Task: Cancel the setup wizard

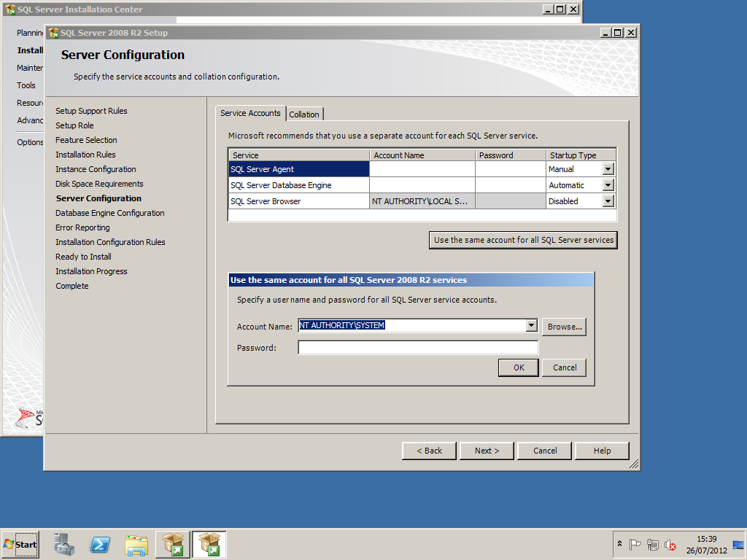Action: point(544,451)
